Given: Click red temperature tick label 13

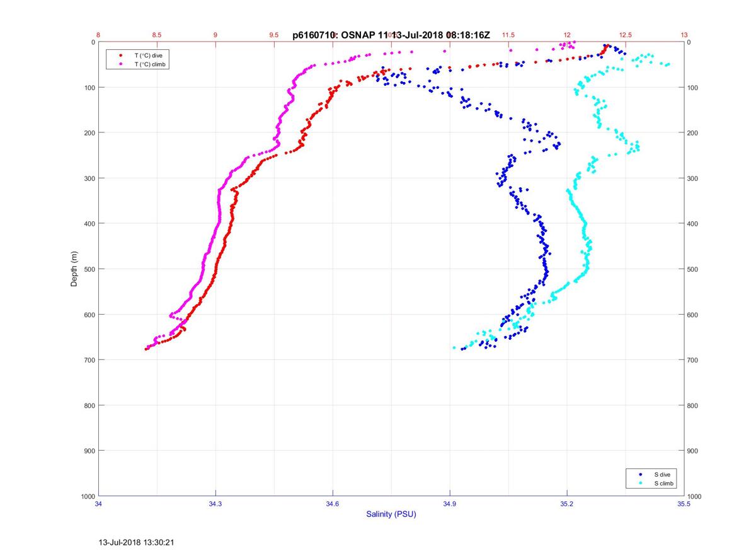Looking at the screenshot, I should click(x=684, y=35).
